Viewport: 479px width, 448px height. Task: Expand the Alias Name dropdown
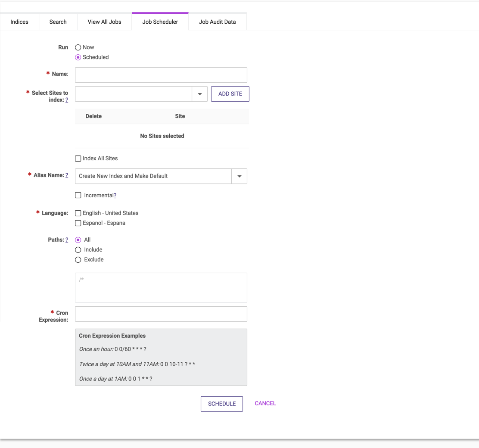(239, 176)
